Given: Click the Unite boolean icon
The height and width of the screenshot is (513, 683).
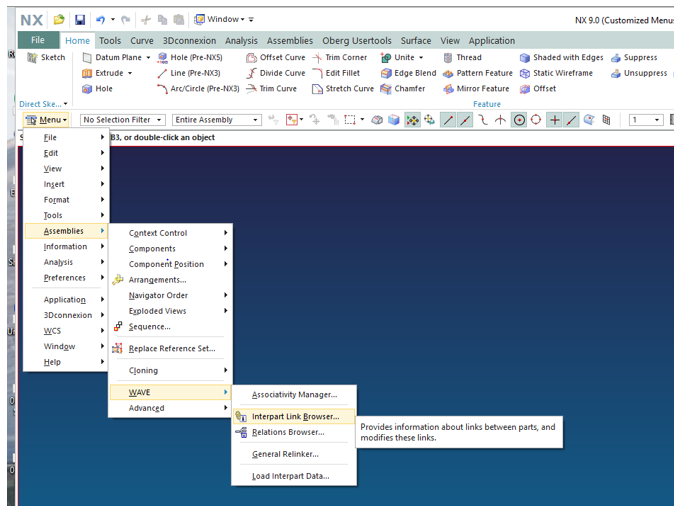Looking at the screenshot, I should click(385, 57).
